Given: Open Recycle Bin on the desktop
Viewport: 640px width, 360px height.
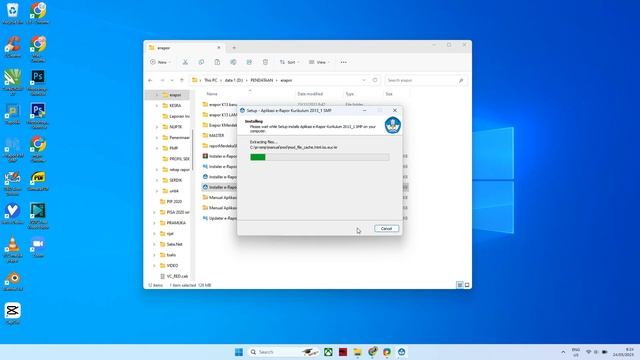Looking at the screenshot, I should 13,13.
